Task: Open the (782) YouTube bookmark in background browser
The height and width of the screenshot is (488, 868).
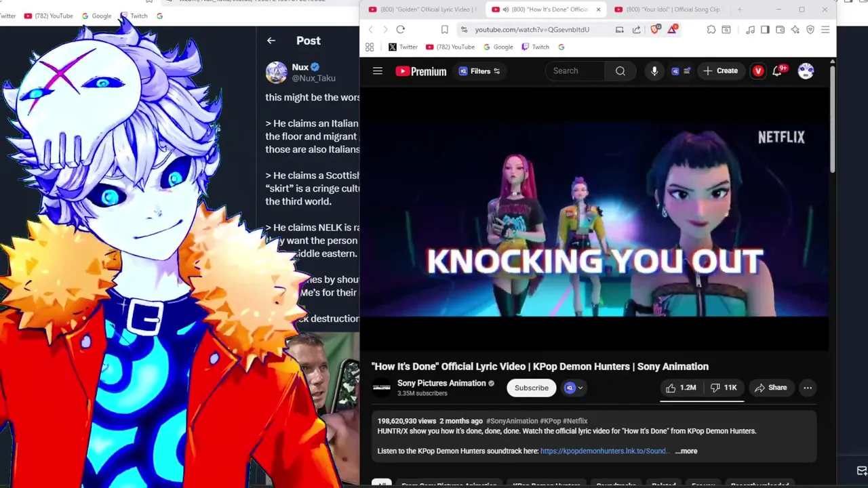Action: tap(48, 16)
